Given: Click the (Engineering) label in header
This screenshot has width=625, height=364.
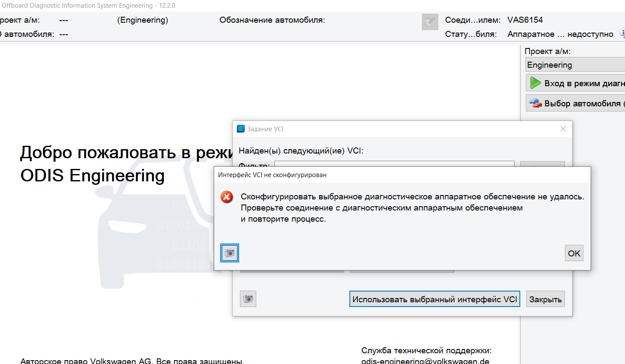Looking at the screenshot, I should click(143, 20).
